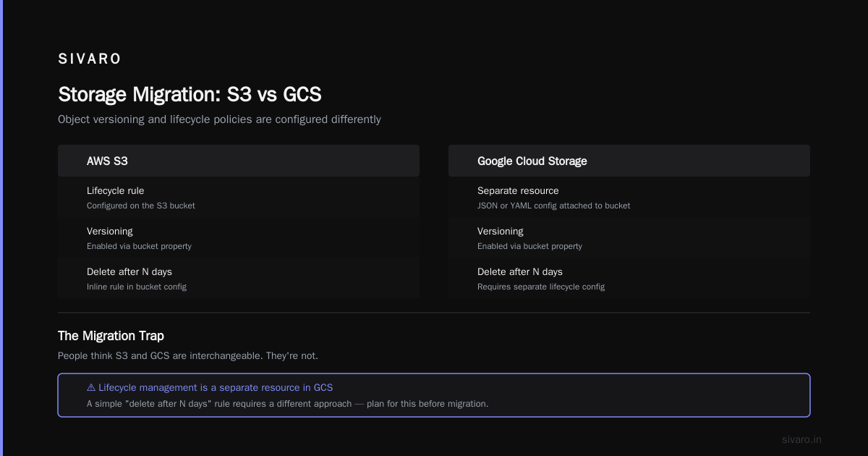Click the 'Separate resource' row title
The image size is (868, 456).
click(518, 191)
